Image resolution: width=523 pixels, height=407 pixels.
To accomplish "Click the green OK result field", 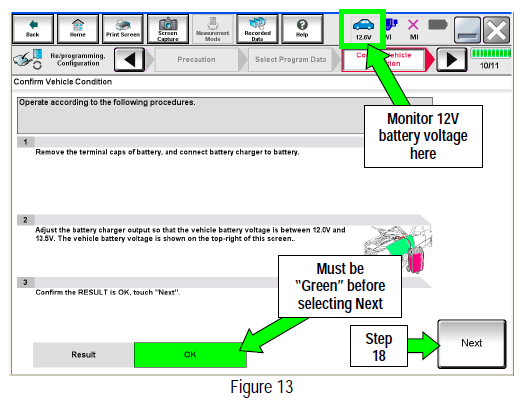I will click(x=190, y=355).
